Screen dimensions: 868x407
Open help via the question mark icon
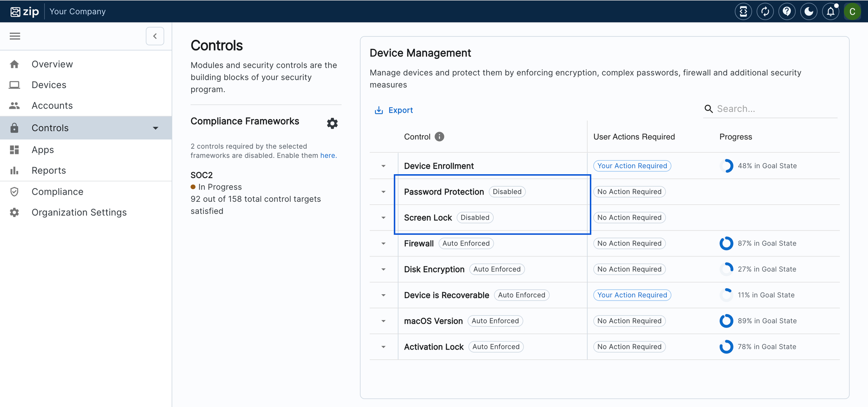[x=787, y=11]
